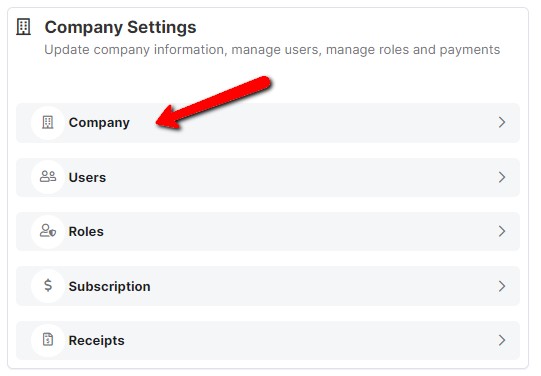Click the building icon in Company row
This screenshot has height=376, width=541.
(48, 122)
